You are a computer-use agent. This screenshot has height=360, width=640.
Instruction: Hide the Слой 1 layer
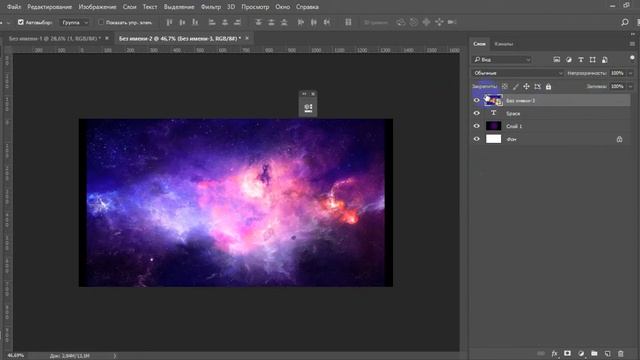pos(476,126)
